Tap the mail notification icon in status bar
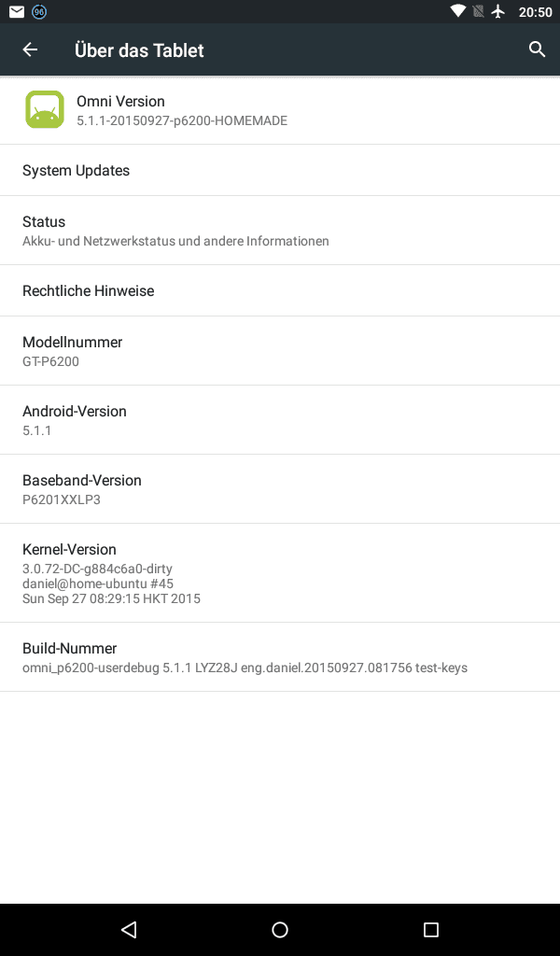The width and height of the screenshot is (560, 956). 17,11
